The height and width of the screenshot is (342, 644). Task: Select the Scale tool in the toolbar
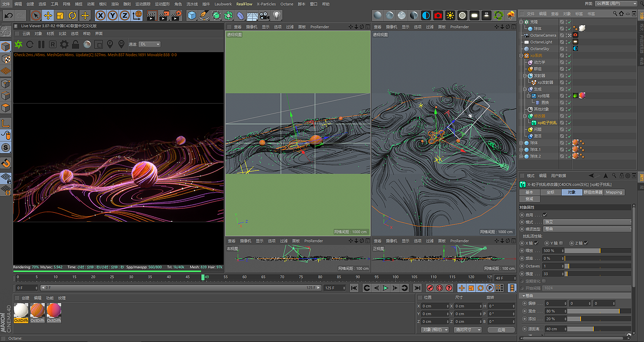60,16
